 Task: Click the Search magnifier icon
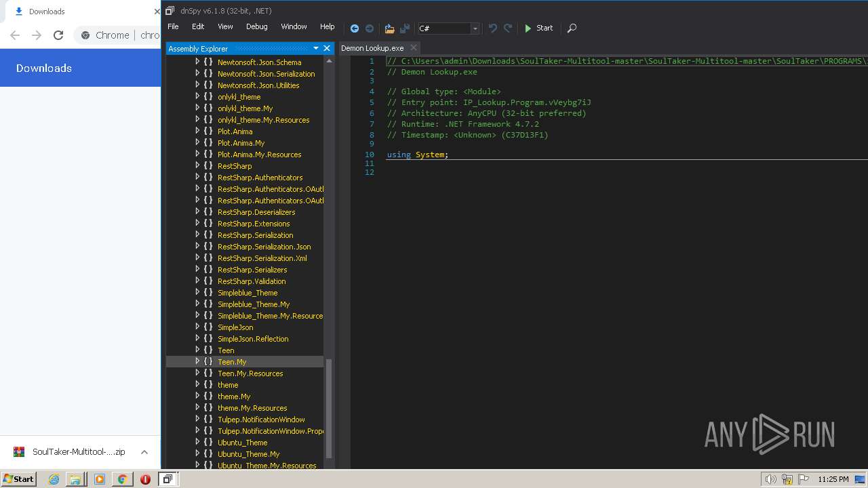(572, 28)
